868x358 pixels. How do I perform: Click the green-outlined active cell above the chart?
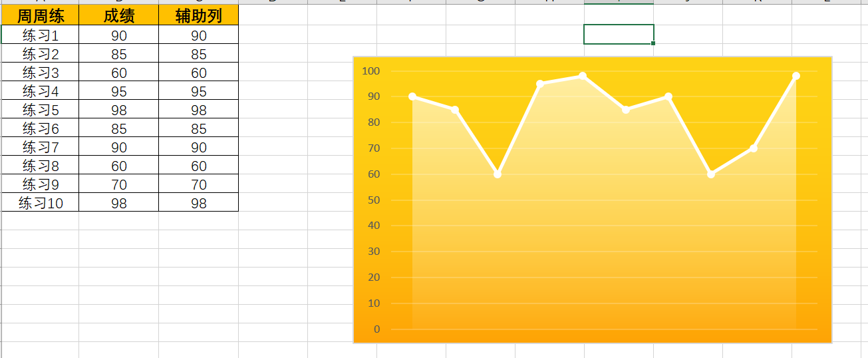click(x=619, y=34)
